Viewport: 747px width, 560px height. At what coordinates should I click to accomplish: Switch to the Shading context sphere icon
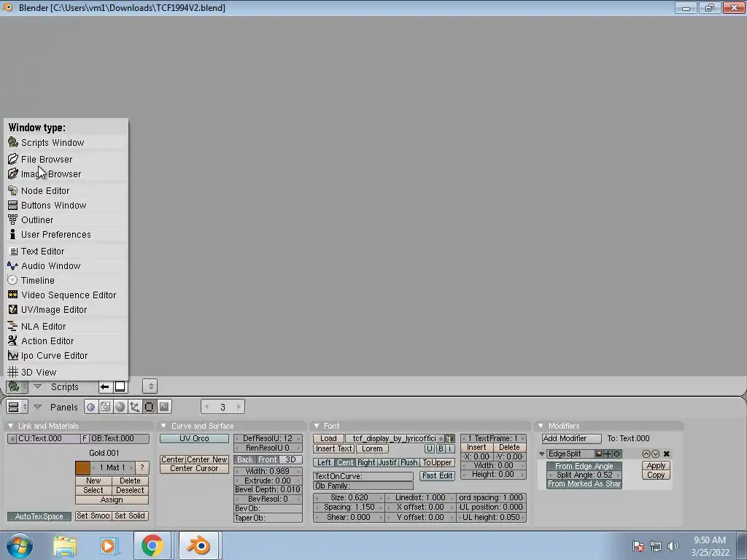(x=120, y=407)
